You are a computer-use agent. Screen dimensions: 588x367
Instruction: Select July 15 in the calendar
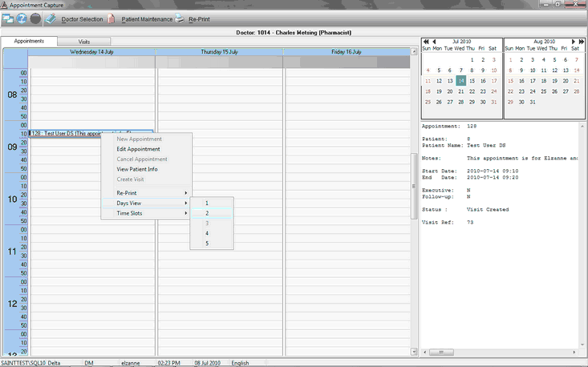click(472, 81)
